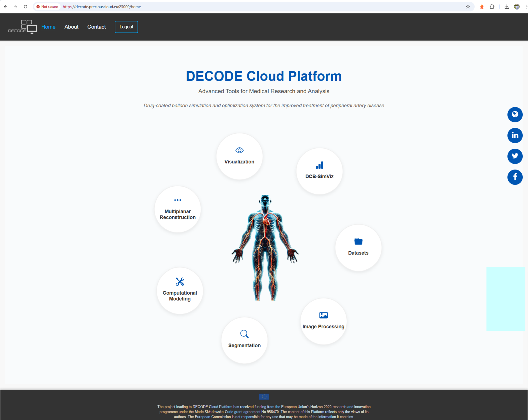This screenshot has height=420, width=528.
Task: Open Multiplanar Reconstruction dots icon
Action: (x=178, y=209)
